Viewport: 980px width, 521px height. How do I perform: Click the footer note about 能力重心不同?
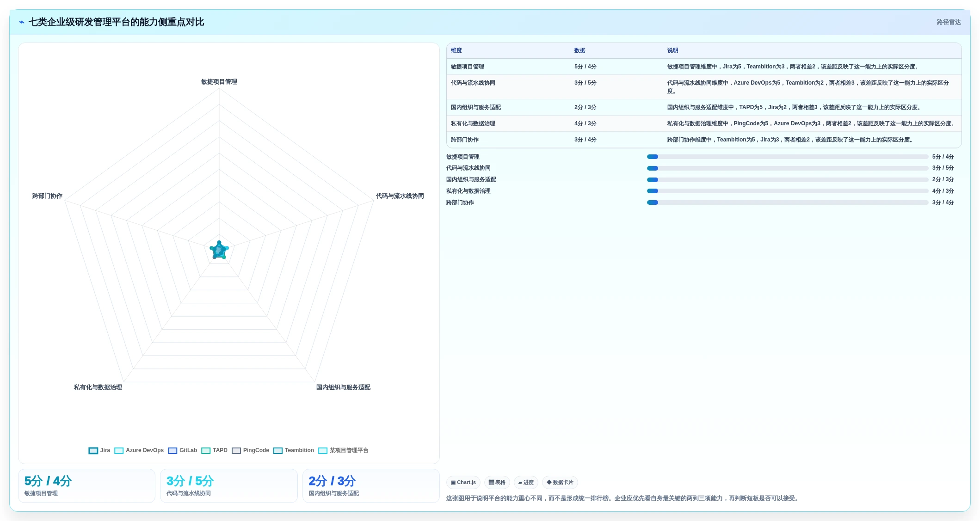click(623, 498)
